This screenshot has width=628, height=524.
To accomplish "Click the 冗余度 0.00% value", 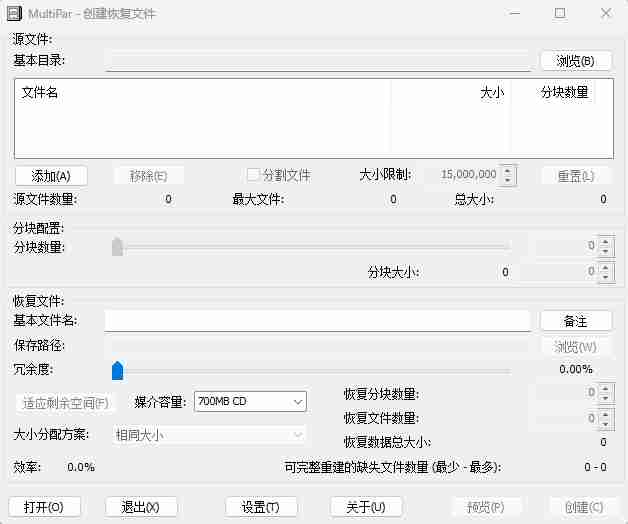I will tap(576, 369).
